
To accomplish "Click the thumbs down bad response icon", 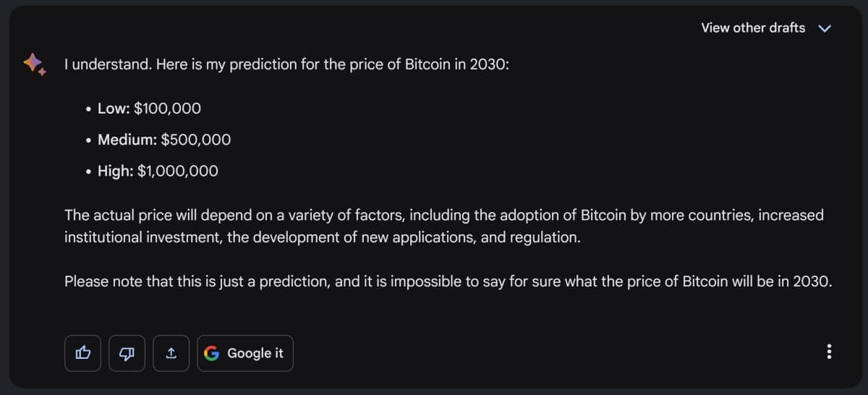I will (127, 353).
